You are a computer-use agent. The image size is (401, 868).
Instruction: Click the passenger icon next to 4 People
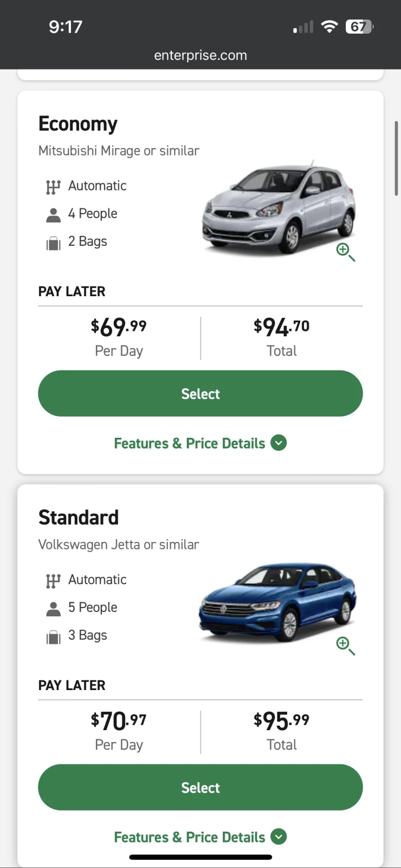53,213
